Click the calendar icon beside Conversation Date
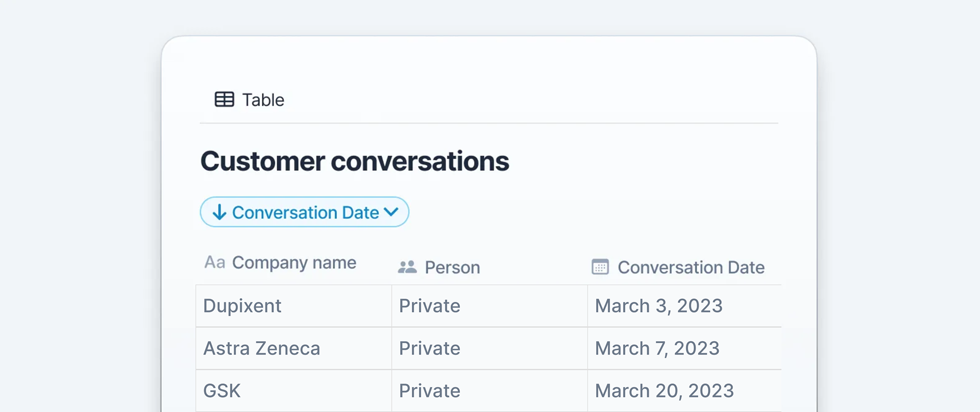Screen dimensions: 980x412 pyautogui.click(x=600, y=267)
